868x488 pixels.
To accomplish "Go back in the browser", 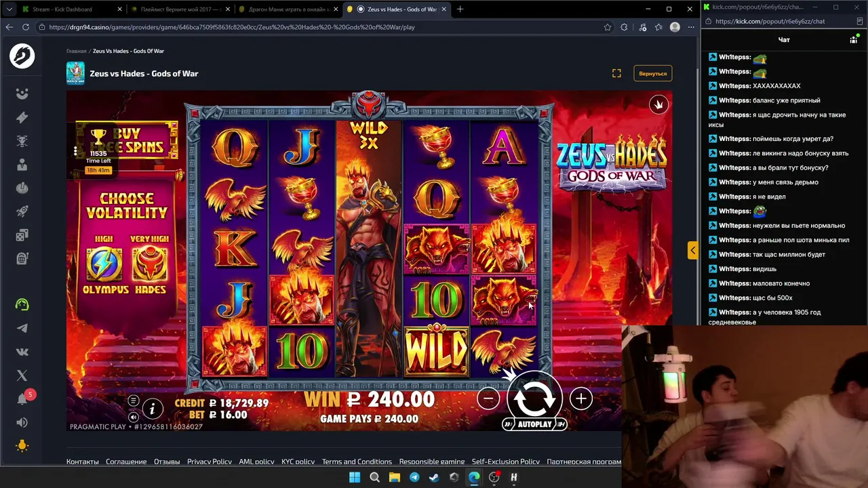I will coord(9,27).
